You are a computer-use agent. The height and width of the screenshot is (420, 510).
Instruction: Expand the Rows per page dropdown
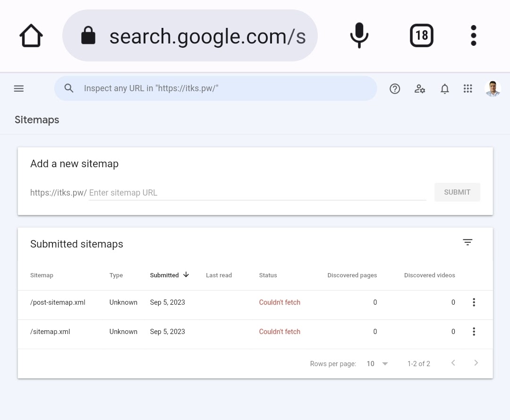[x=377, y=364]
